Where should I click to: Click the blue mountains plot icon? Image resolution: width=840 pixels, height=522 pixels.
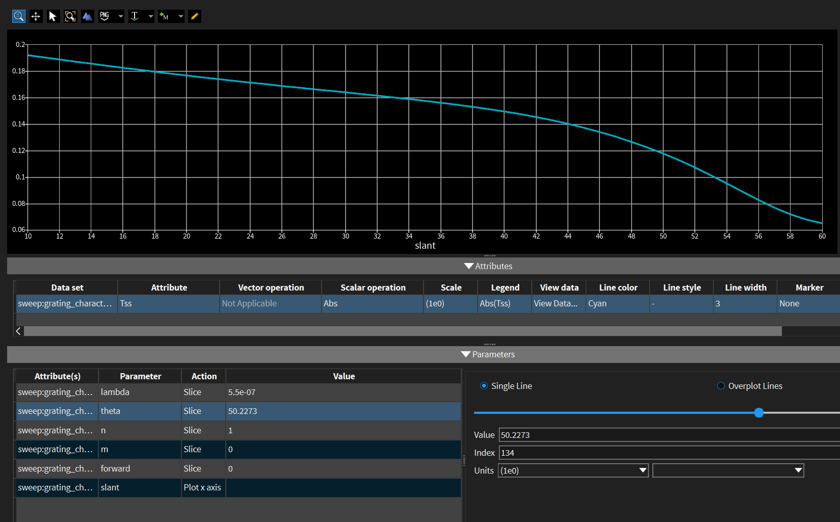[x=87, y=17]
